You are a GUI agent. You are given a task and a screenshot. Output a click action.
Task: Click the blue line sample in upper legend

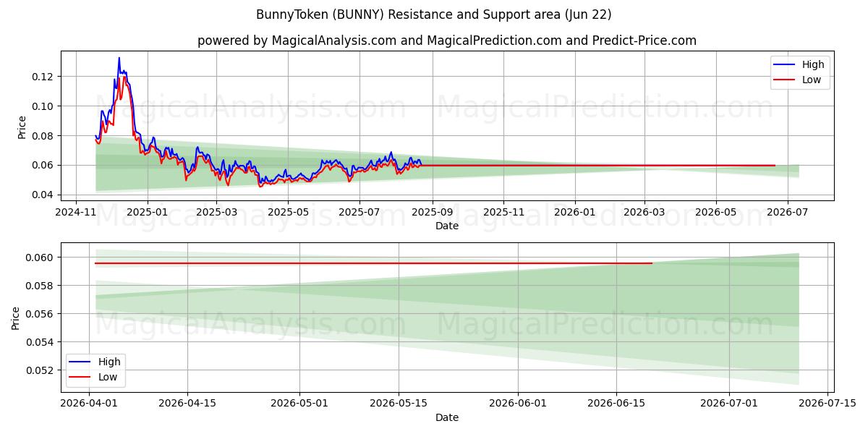point(786,65)
